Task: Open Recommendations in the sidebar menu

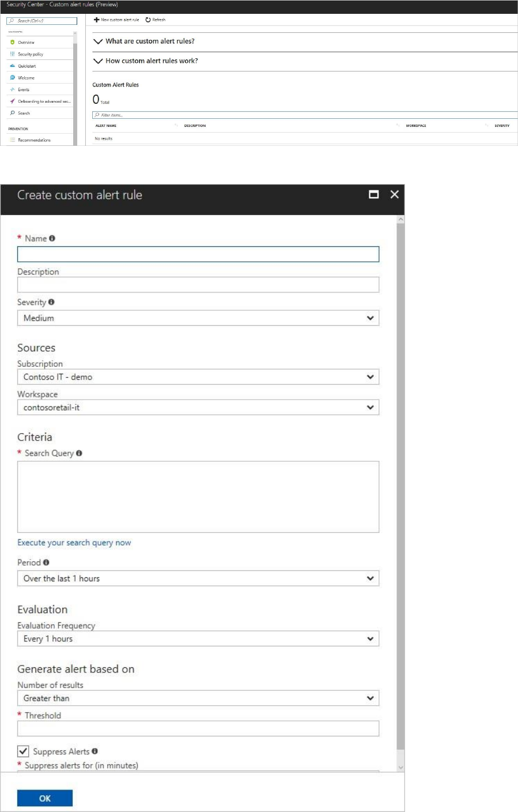Action: tap(34, 140)
